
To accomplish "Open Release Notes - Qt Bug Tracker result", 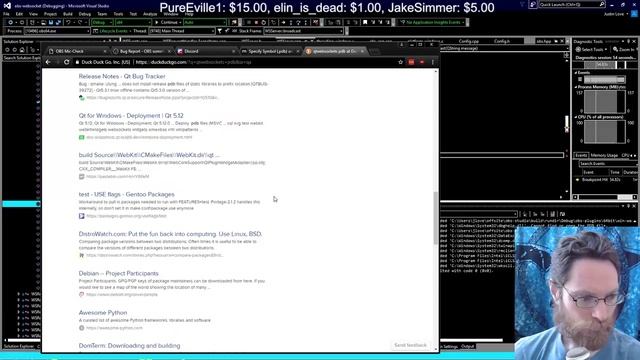I will point(122,76).
